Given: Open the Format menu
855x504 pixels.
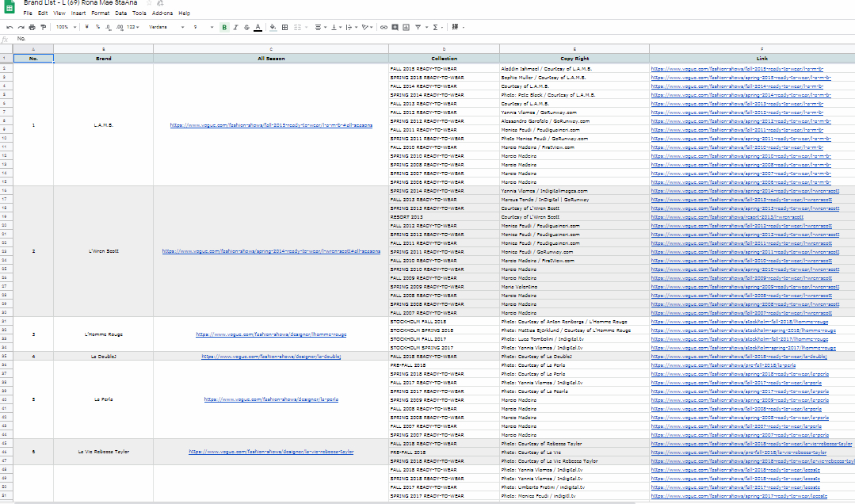Looking at the screenshot, I should click(101, 13).
